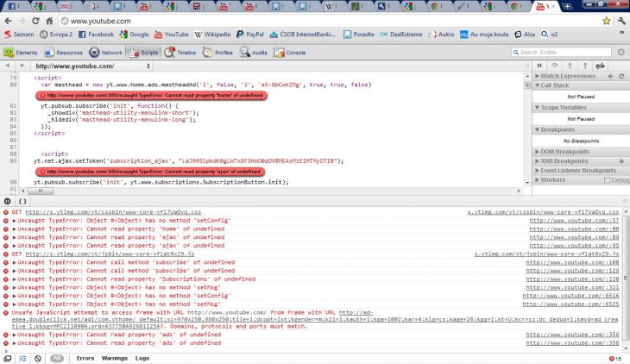
Task: Show All console messages filter
Action: pyautogui.click(x=57, y=358)
